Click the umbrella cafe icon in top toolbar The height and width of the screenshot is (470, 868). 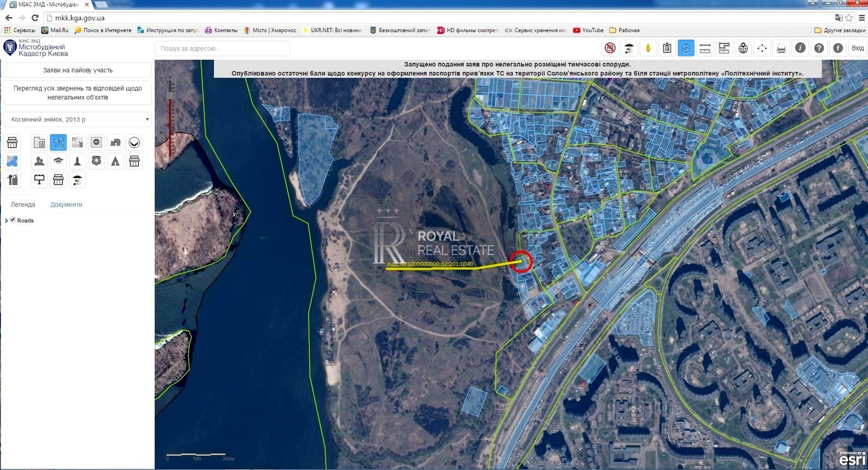629,48
